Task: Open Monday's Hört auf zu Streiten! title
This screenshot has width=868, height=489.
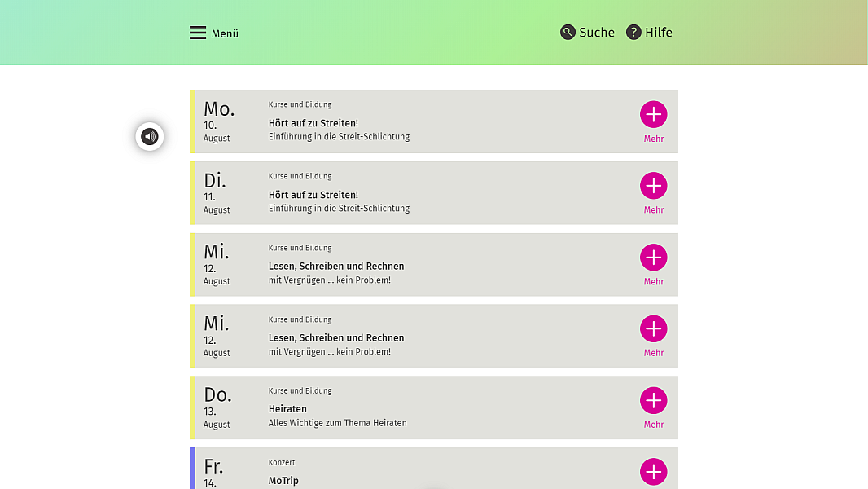Action: pyautogui.click(x=313, y=123)
